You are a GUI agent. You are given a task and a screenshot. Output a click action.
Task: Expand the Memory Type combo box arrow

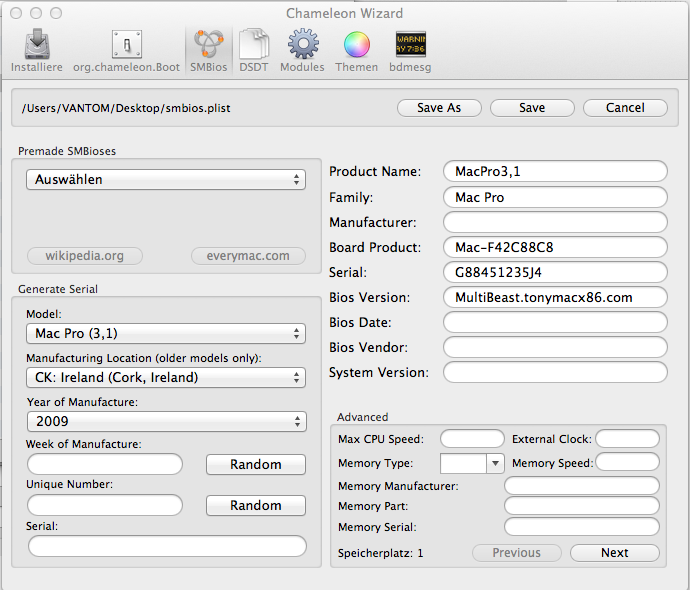pos(494,463)
